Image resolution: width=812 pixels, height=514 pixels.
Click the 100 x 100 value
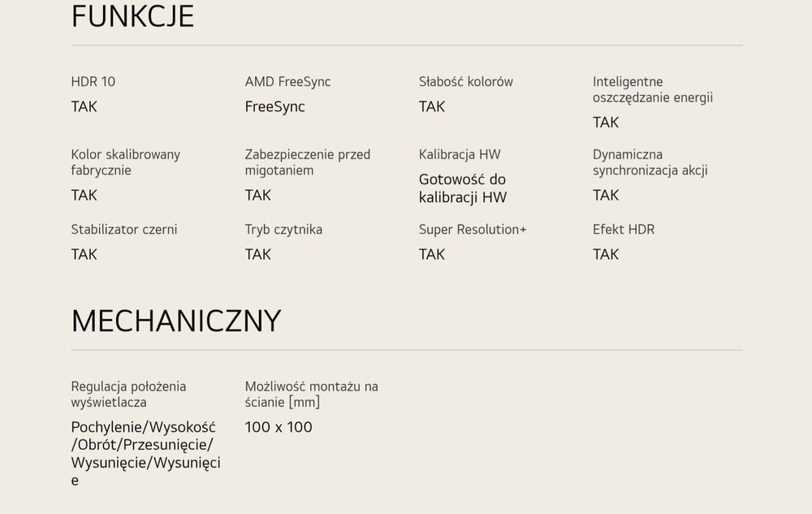coord(279,427)
